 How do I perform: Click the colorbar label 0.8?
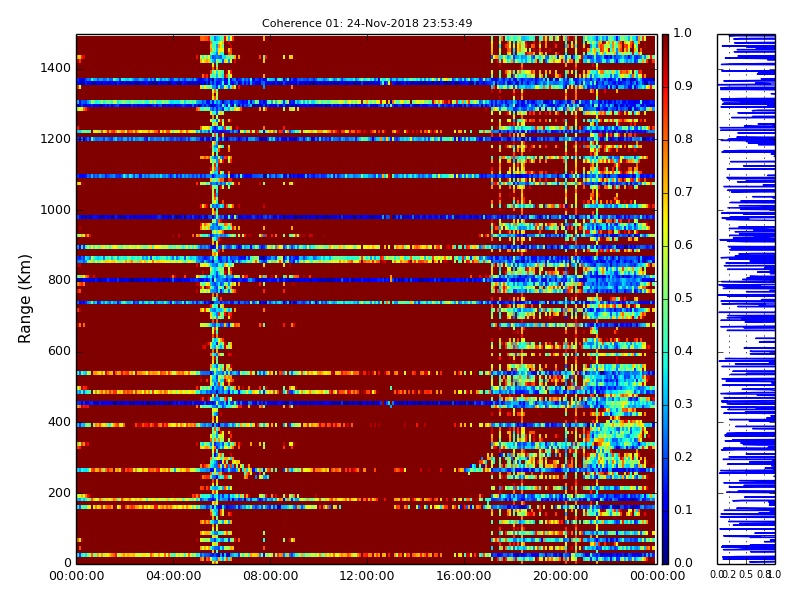[683, 139]
